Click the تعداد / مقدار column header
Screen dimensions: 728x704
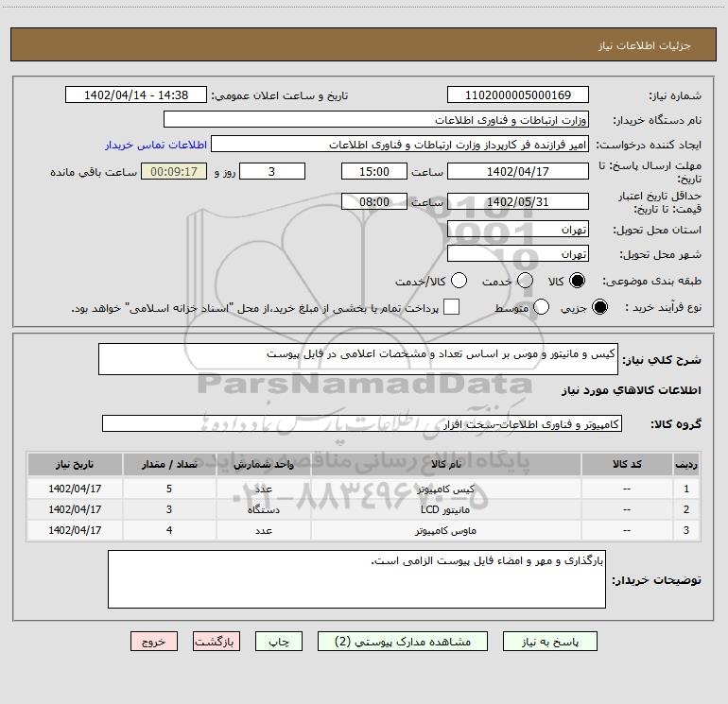(x=169, y=464)
